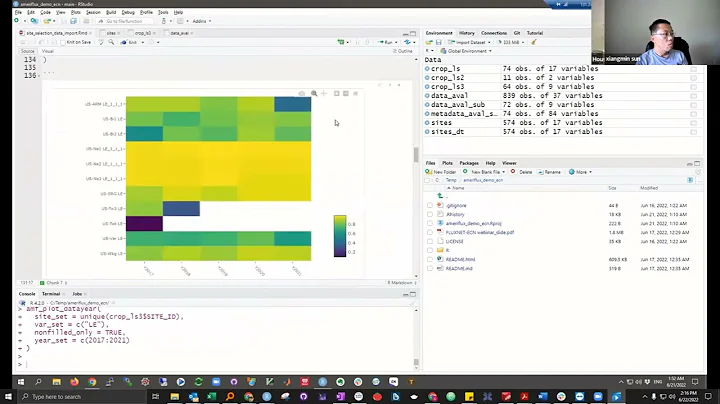Screen dimensions: 720x404
Task: Click the Run button
Action: 386,42
